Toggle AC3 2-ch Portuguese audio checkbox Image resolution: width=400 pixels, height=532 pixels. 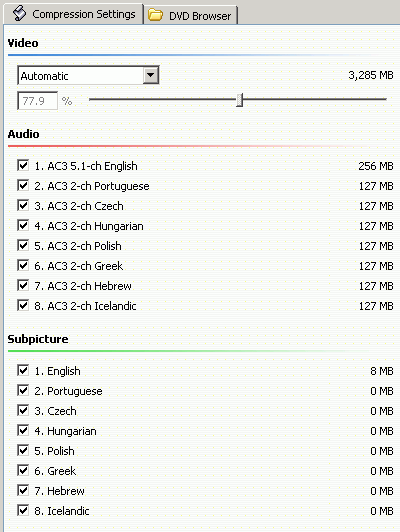pos(23,186)
